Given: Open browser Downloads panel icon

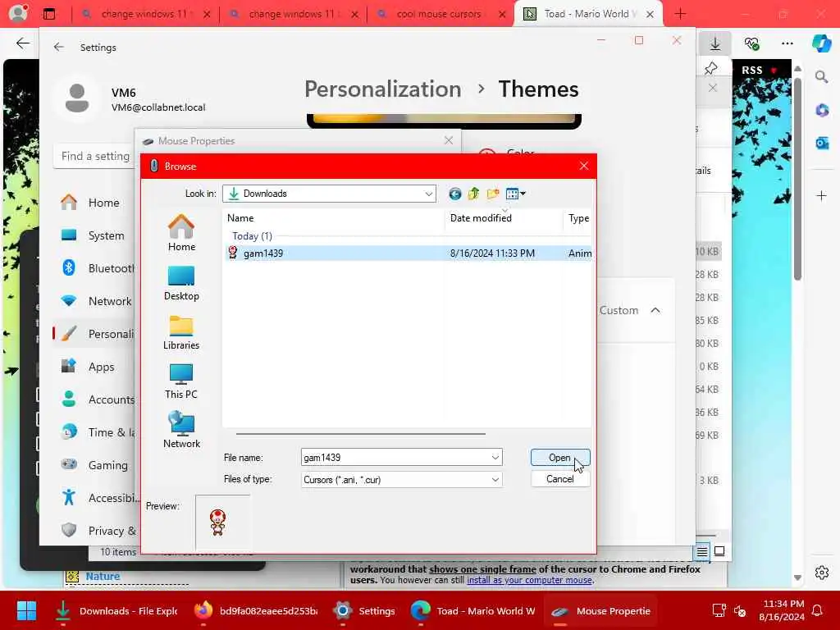Looking at the screenshot, I should 715,43.
